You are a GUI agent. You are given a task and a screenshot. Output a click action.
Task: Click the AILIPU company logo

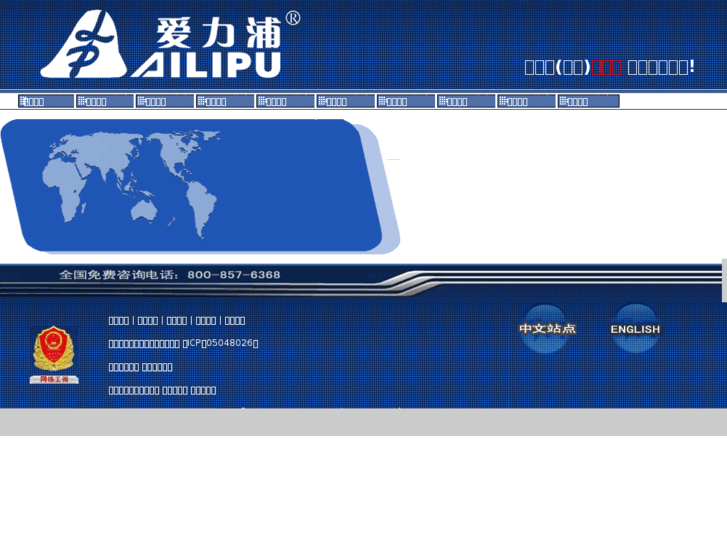point(170,44)
